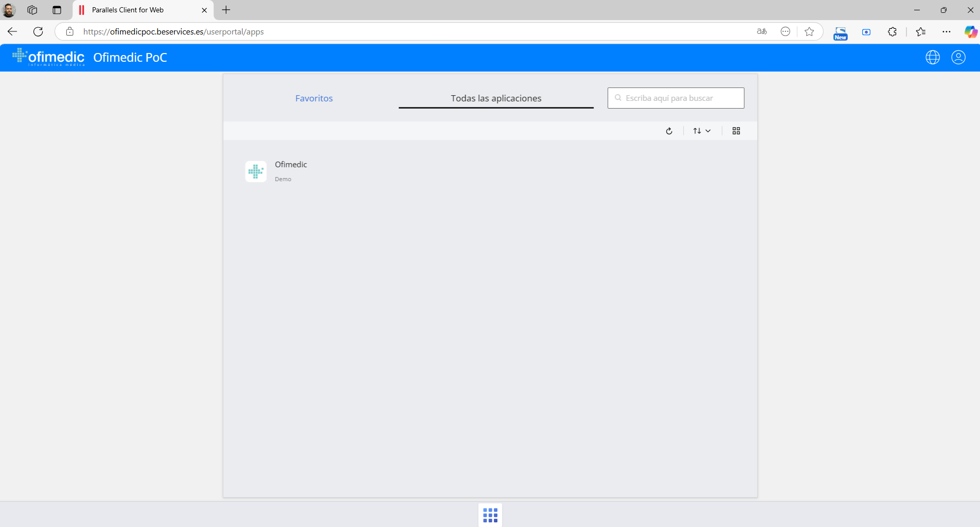The width and height of the screenshot is (980, 527).
Task: Select the Todas las aplicaciones tab
Action: coord(496,98)
